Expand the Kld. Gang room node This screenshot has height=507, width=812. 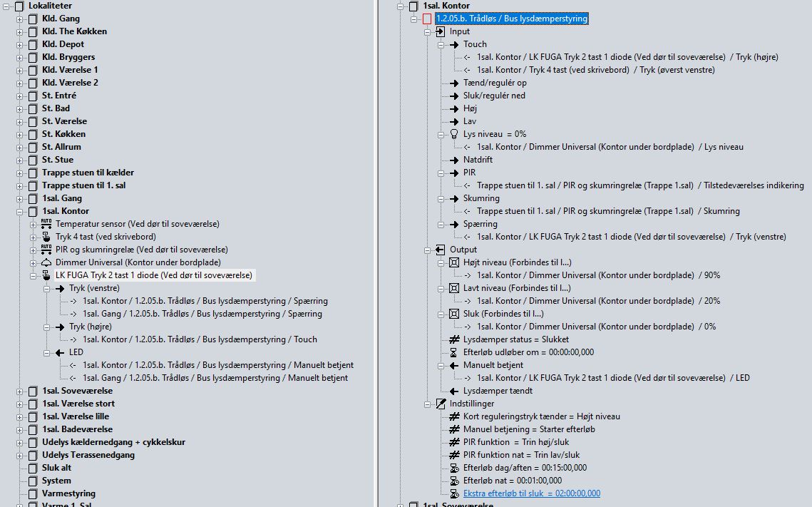20,19
